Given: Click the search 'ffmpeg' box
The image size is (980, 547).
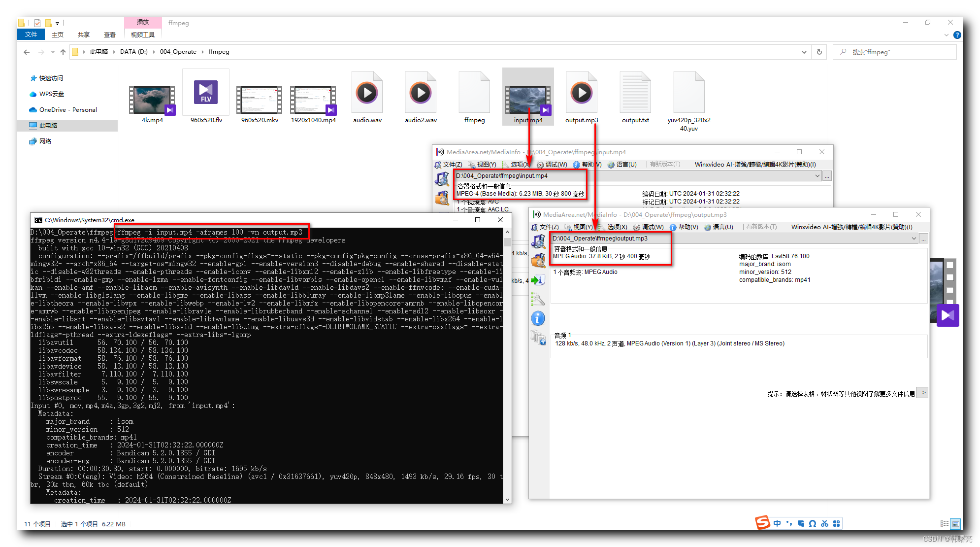Looking at the screenshot, I should [895, 52].
